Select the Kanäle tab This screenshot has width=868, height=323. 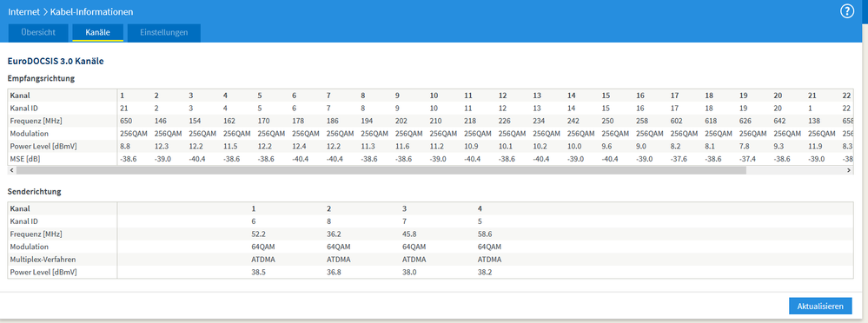[x=97, y=33]
